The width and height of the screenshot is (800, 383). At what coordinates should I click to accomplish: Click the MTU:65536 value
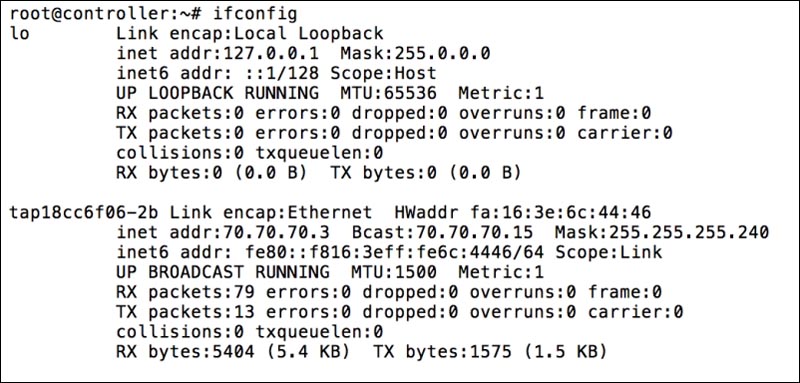point(394,93)
